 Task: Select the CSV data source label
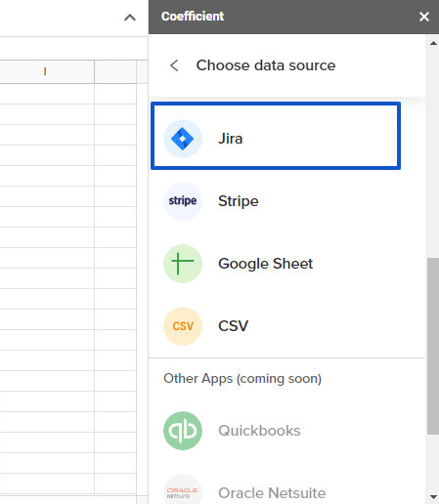point(233,326)
